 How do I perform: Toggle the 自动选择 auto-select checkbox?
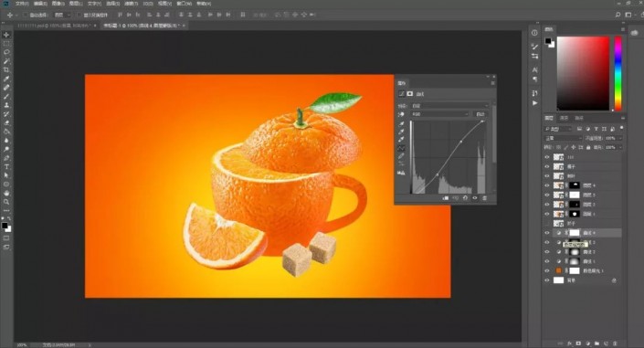pos(26,15)
